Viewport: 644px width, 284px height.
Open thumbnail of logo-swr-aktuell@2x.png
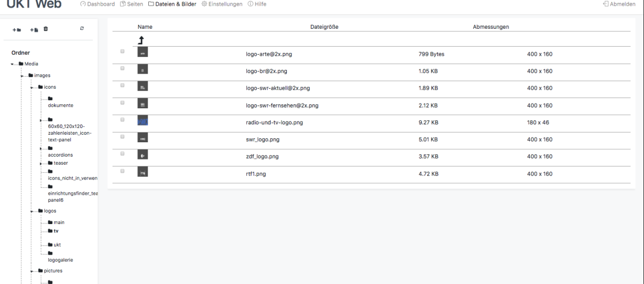click(143, 86)
